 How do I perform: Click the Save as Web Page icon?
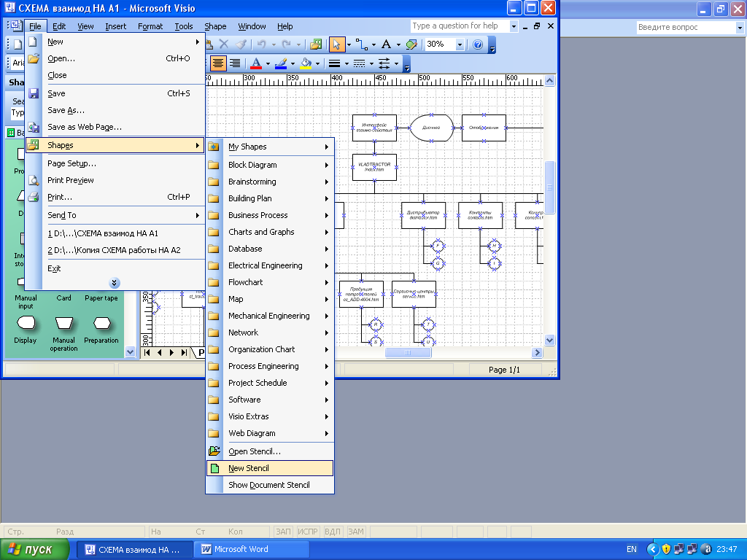pos(34,127)
